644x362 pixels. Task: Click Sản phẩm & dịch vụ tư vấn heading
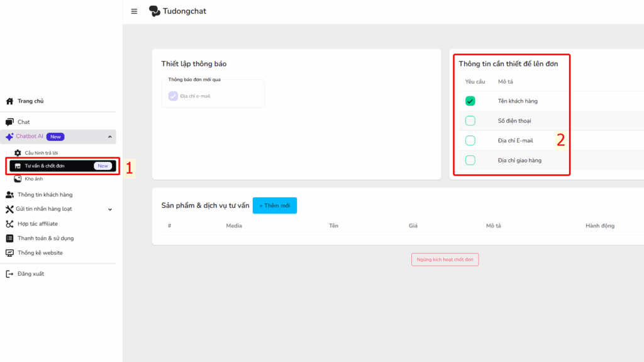pos(205,205)
